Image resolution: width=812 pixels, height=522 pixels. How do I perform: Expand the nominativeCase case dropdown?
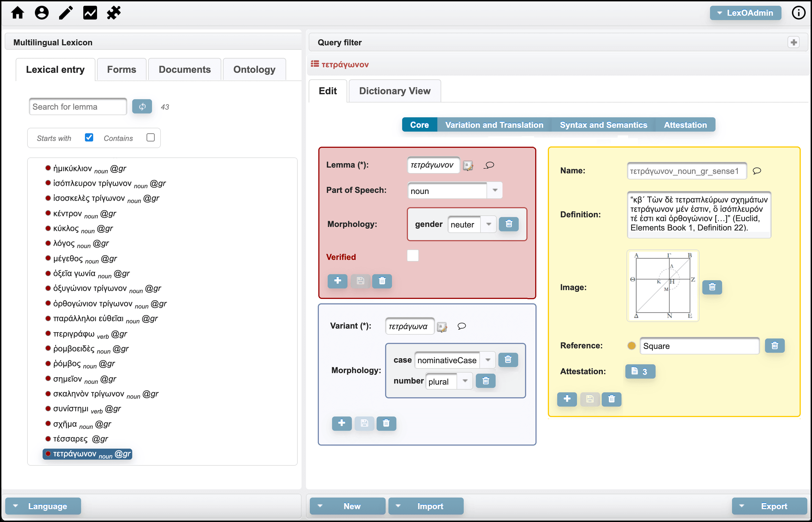[x=488, y=360]
